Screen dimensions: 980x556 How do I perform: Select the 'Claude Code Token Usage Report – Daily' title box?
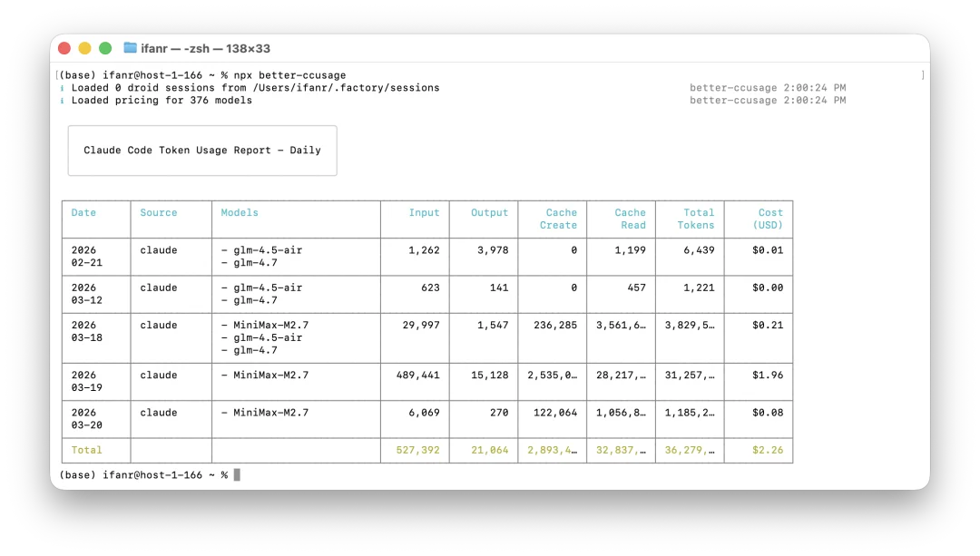pyautogui.click(x=201, y=150)
